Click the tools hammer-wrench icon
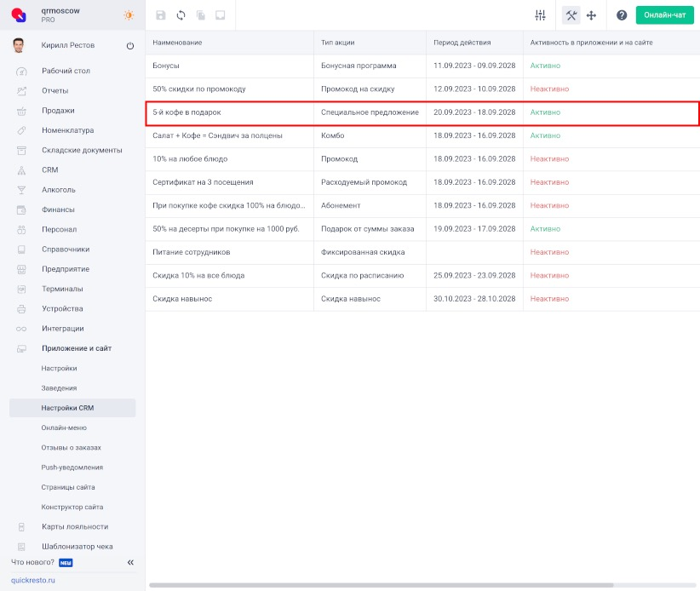This screenshot has height=591, width=700. (571, 15)
